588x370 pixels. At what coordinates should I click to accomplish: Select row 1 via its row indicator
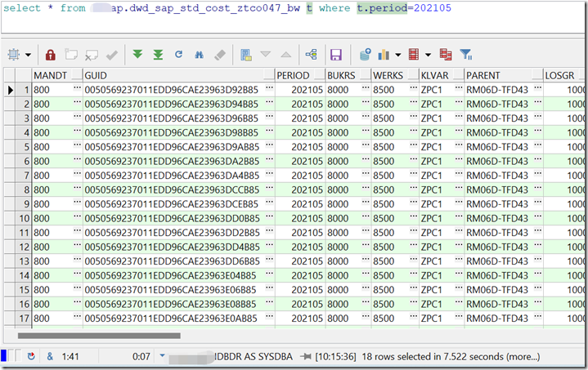(10, 90)
